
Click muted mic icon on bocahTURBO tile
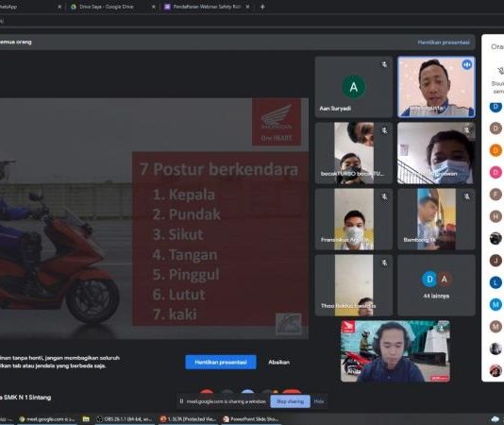pyautogui.click(x=384, y=130)
